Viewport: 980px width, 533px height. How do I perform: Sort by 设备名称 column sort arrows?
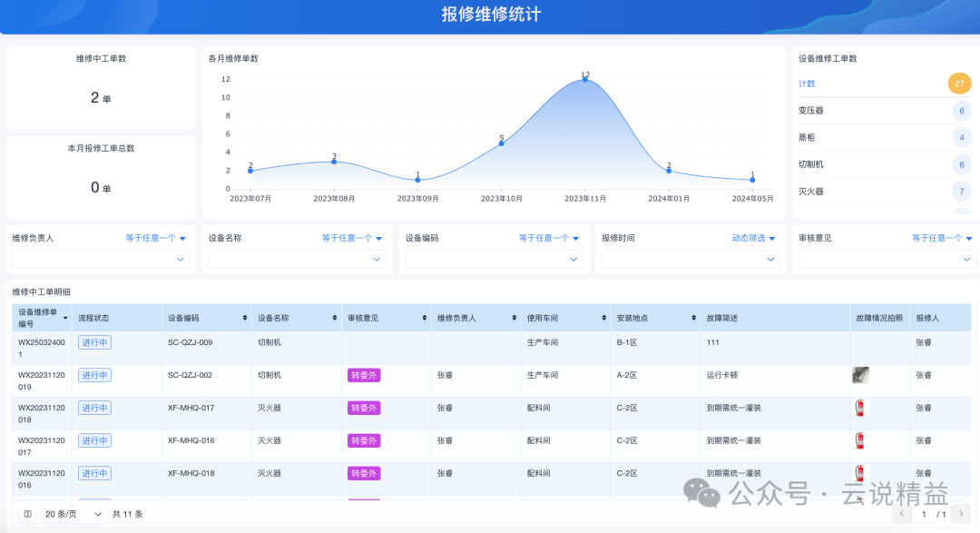[x=335, y=318]
